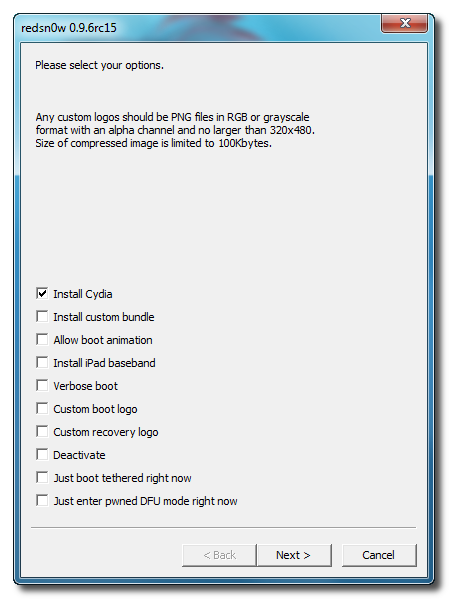Check the Deactivate option
Viewport: 449px width, 599px height.
pyautogui.click(x=42, y=455)
